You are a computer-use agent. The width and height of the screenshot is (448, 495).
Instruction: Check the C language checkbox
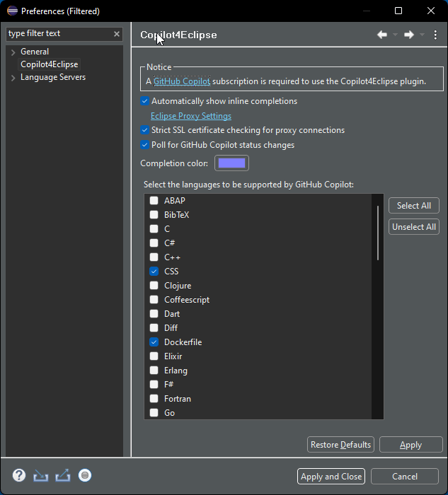[x=154, y=228]
